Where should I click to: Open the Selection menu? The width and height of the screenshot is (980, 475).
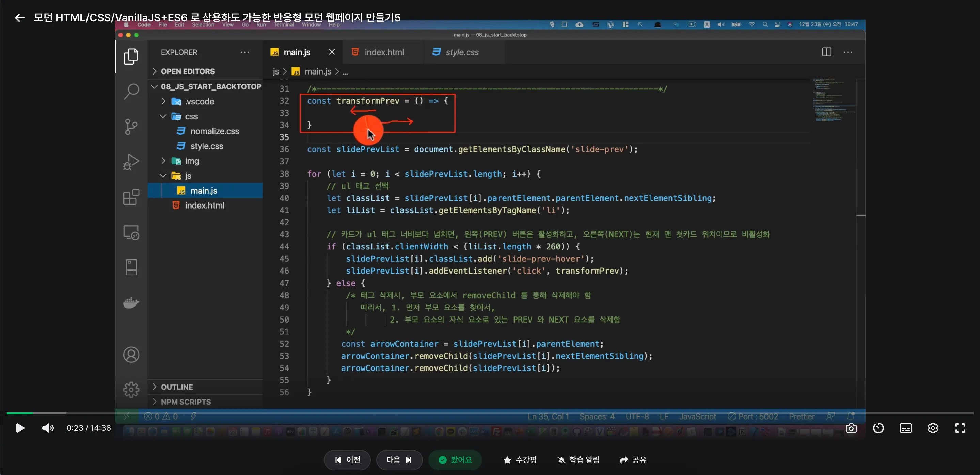tap(203, 25)
